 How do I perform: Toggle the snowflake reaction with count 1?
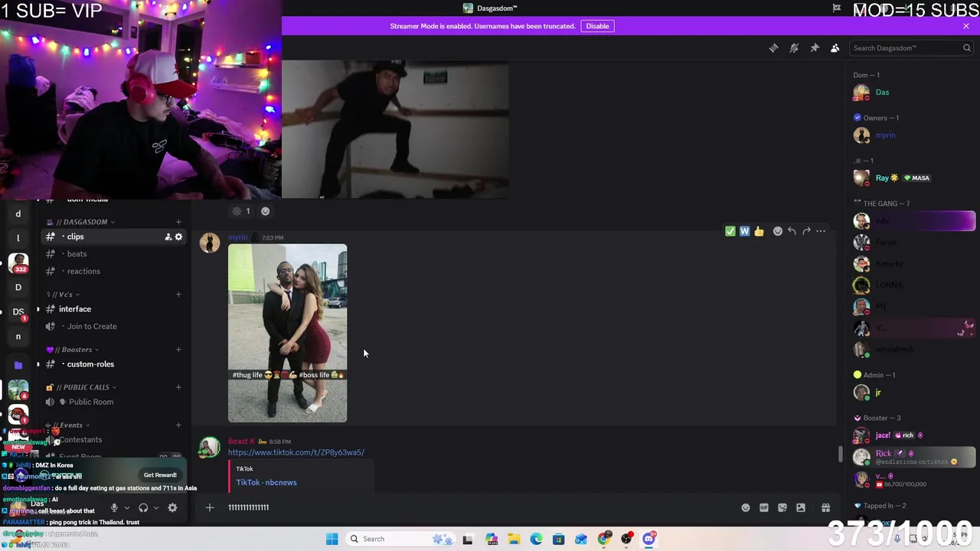coord(241,211)
